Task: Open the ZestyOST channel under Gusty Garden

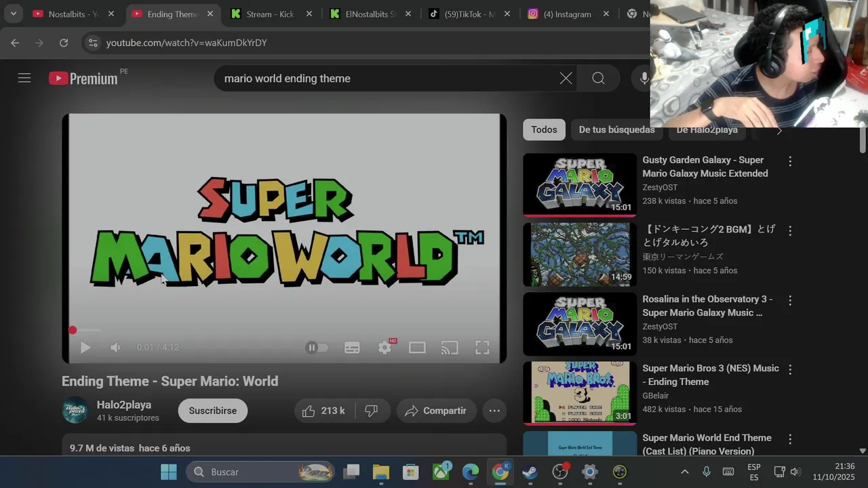Action: coord(660,187)
